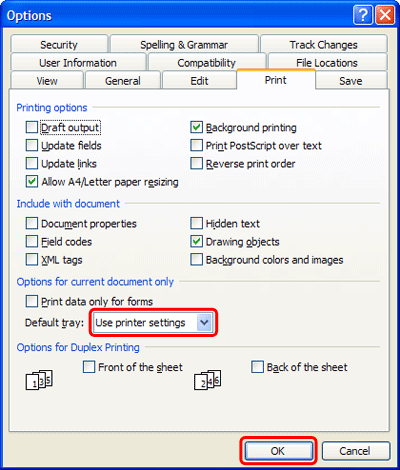Enable Reverse print order

point(196,163)
